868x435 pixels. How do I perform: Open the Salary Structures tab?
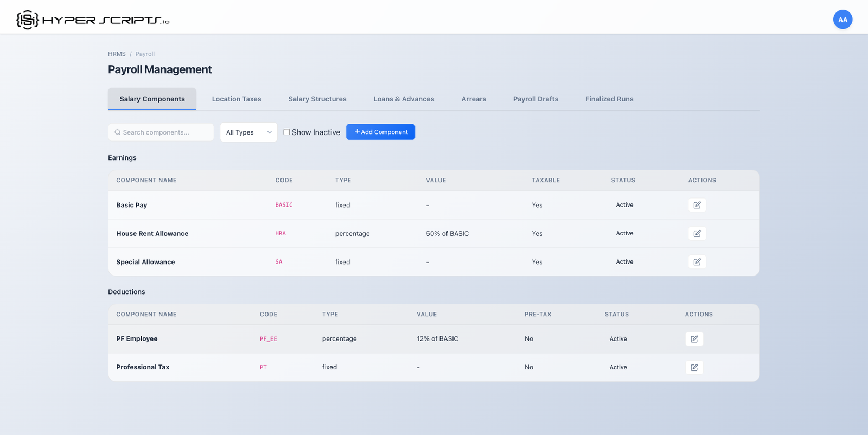pyautogui.click(x=317, y=99)
